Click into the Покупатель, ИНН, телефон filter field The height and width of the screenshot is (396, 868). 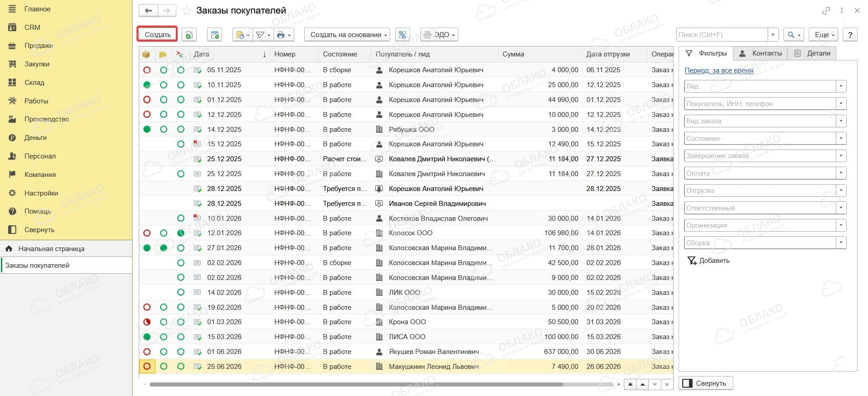[760, 104]
